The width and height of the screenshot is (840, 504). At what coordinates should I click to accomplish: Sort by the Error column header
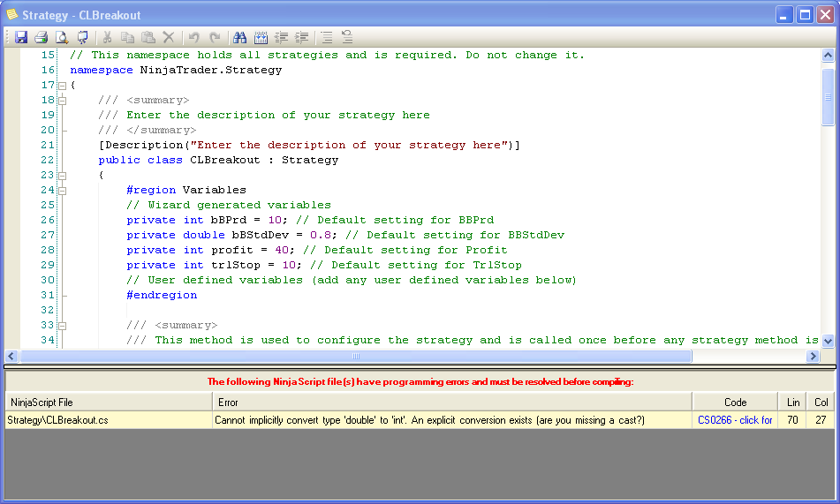452,402
